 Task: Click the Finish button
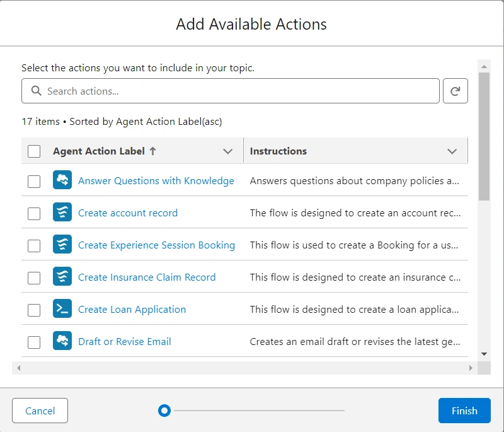pos(464,411)
